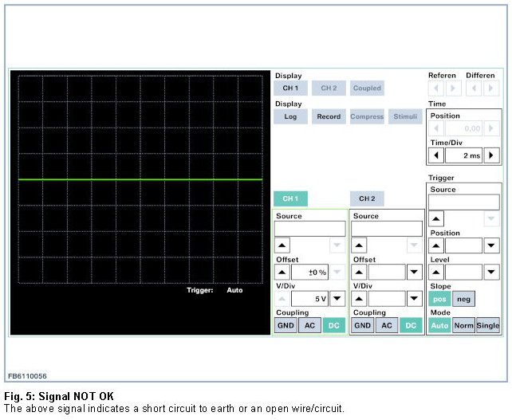Expand the CH 1 Source dropdown arrow
The width and height of the screenshot is (512, 420).
tap(337, 245)
